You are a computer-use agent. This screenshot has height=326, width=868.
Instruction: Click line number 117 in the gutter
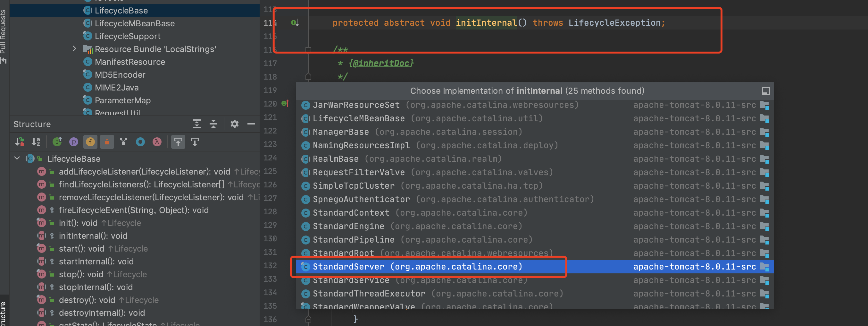[x=270, y=64]
